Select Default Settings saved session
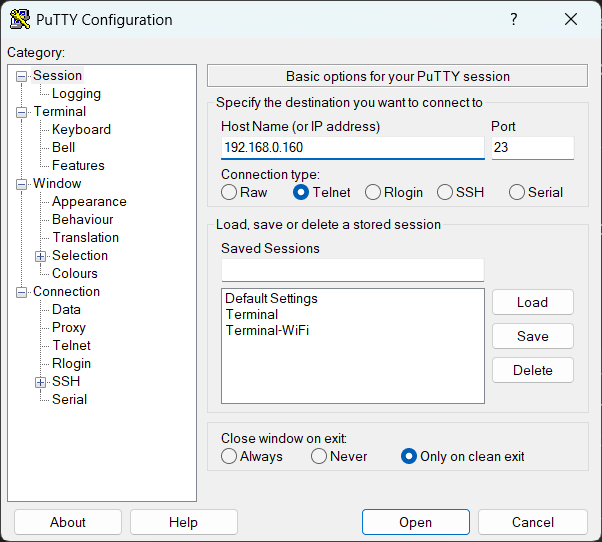 point(271,299)
